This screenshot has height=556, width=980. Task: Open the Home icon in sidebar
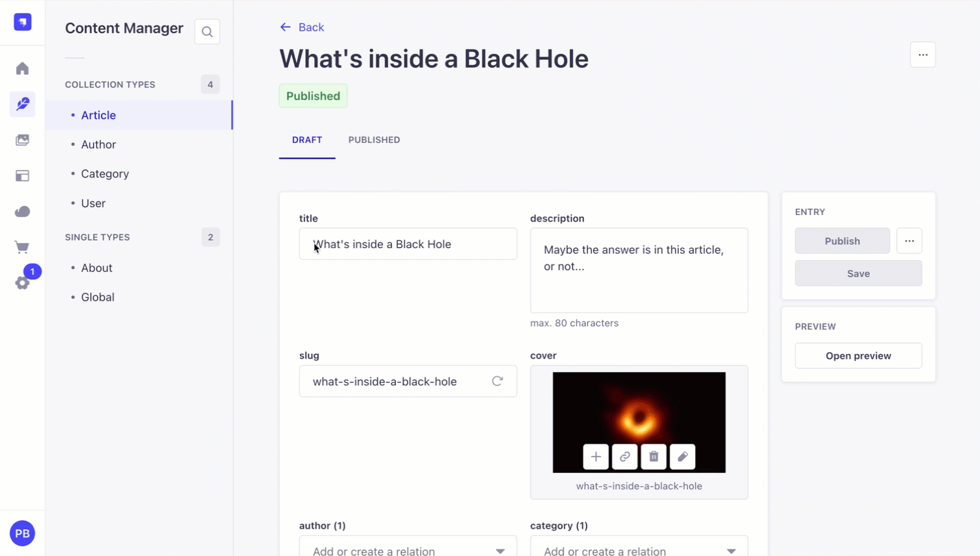pyautogui.click(x=23, y=69)
